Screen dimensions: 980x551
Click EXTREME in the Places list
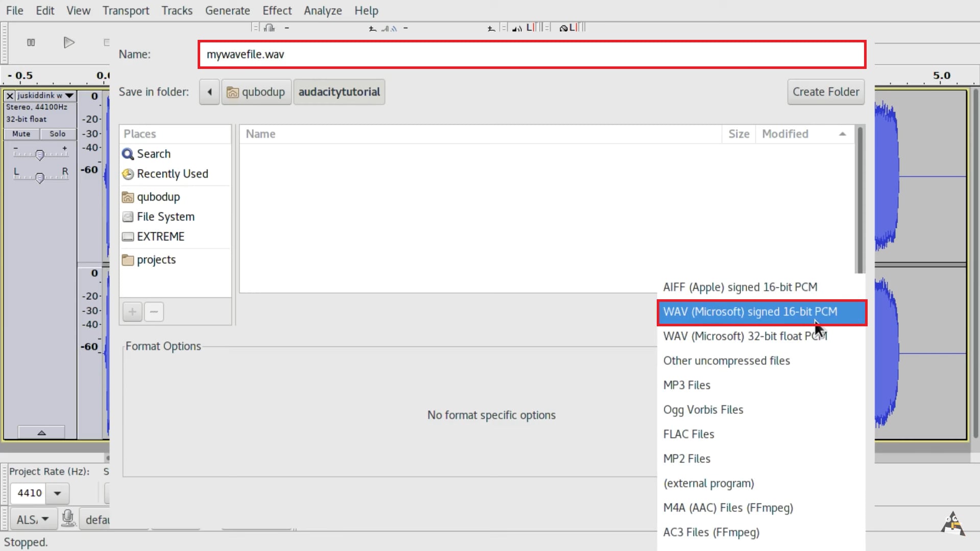tap(175, 237)
